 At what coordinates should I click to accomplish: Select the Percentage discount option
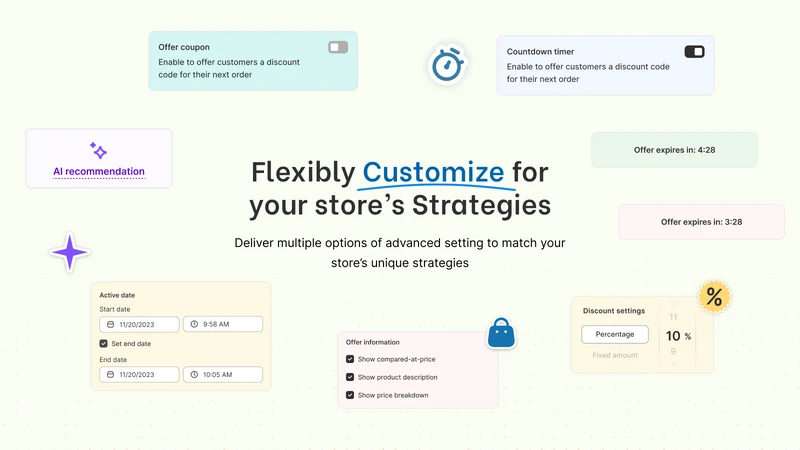point(615,334)
